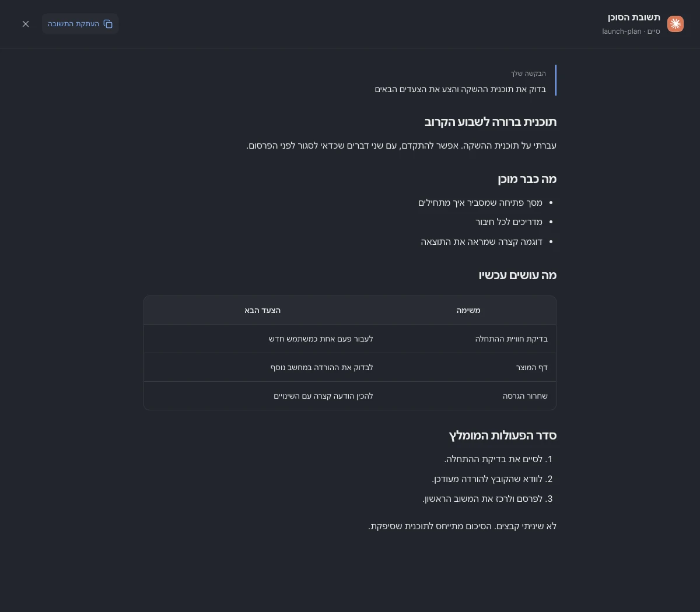Click the סדר הפעולות המומלץ heading
The height and width of the screenshot is (612, 700).
pos(503,435)
